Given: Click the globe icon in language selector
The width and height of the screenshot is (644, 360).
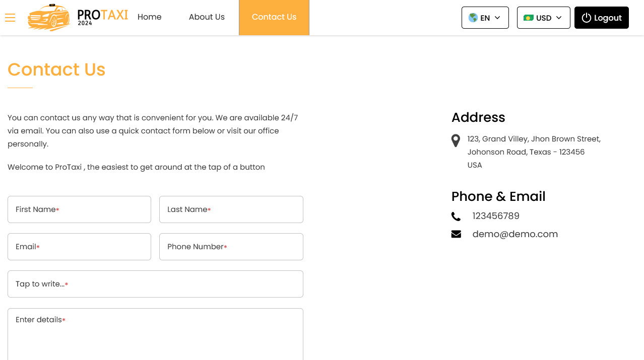Looking at the screenshot, I should [473, 18].
